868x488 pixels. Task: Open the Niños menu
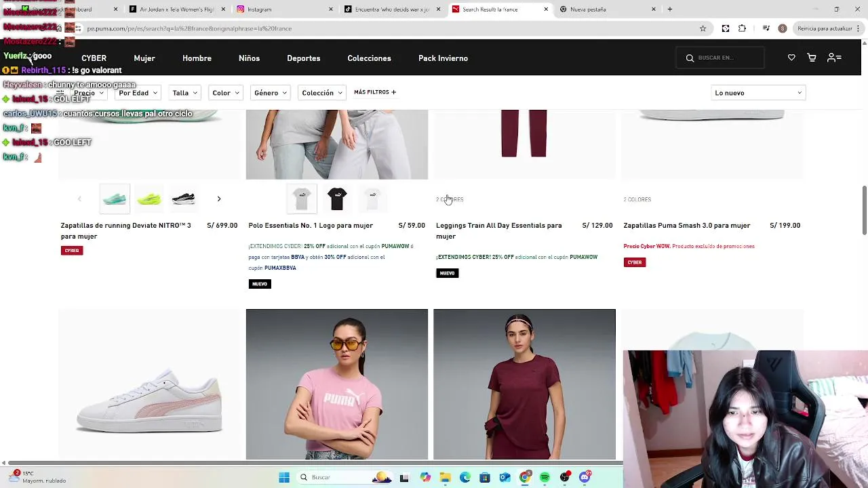(249, 58)
